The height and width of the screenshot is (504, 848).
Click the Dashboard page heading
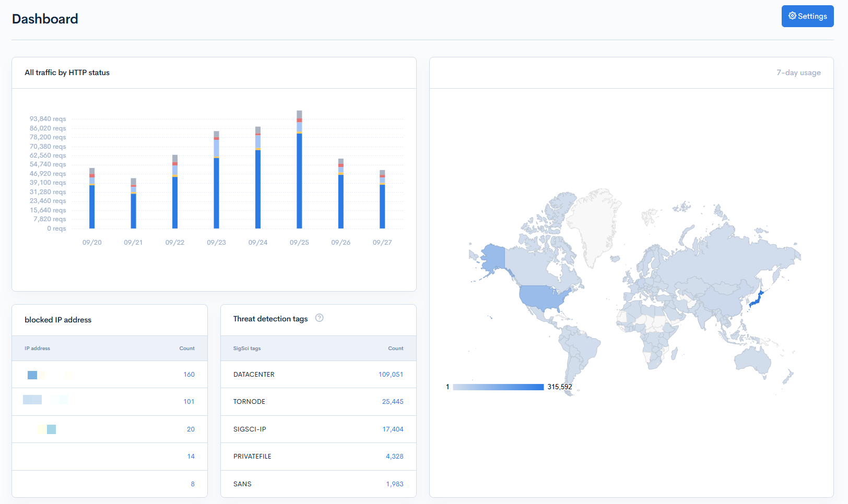point(45,19)
